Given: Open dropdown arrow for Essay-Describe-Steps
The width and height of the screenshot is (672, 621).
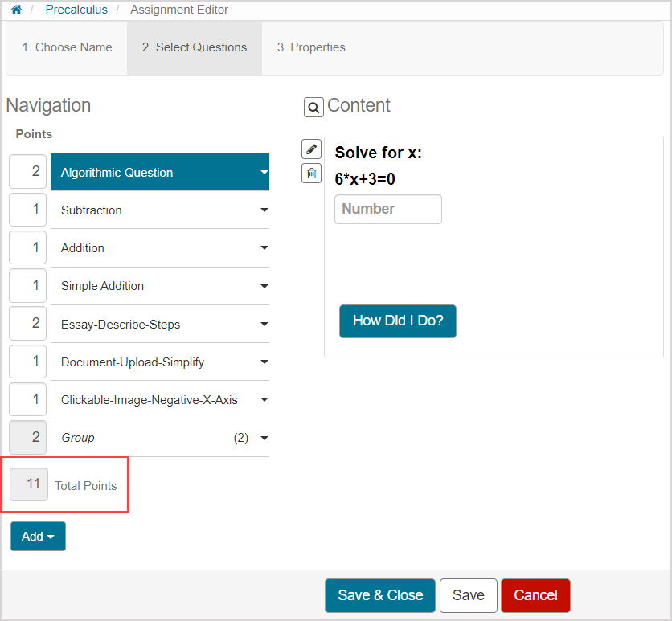Looking at the screenshot, I should pos(264,325).
